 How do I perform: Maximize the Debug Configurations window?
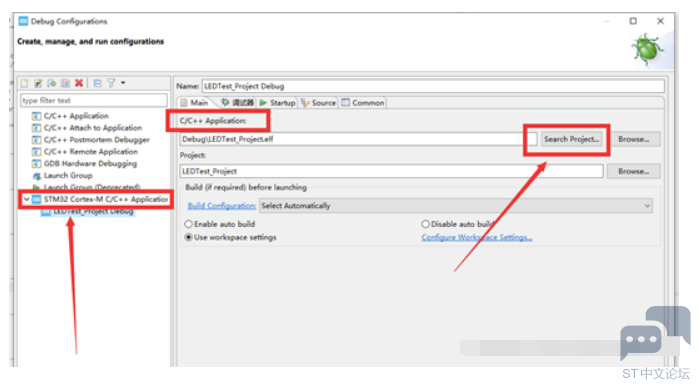coord(633,21)
